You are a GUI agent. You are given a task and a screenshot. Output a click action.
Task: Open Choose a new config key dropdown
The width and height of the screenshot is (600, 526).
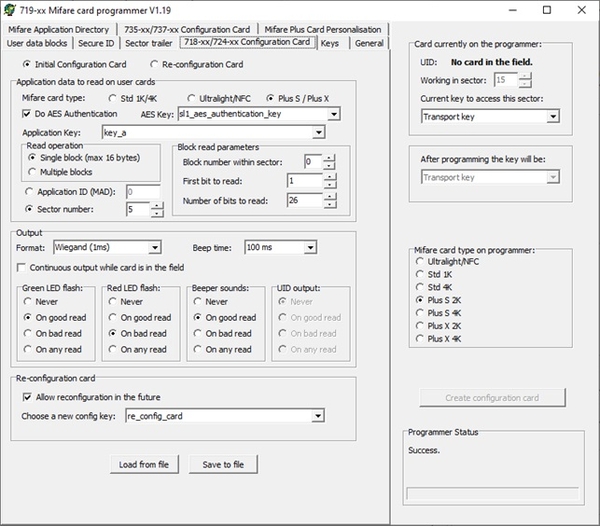coord(318,416)
